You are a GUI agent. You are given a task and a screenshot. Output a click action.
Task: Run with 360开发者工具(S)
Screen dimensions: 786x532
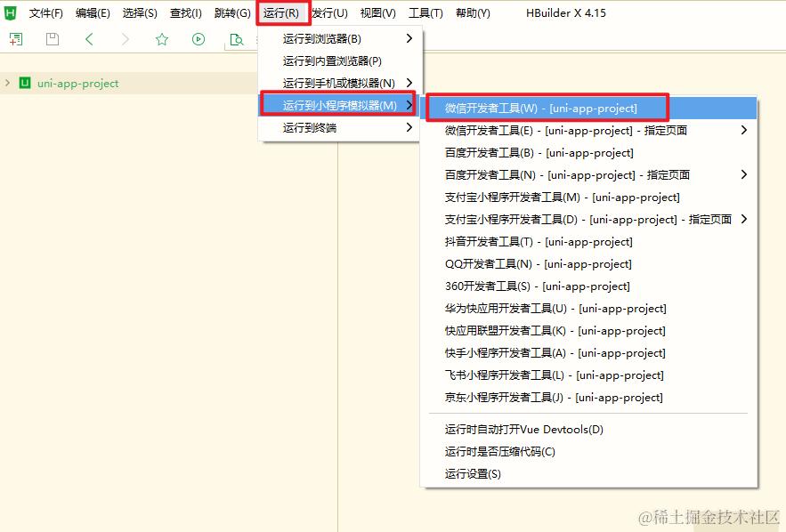coord(589,286)
